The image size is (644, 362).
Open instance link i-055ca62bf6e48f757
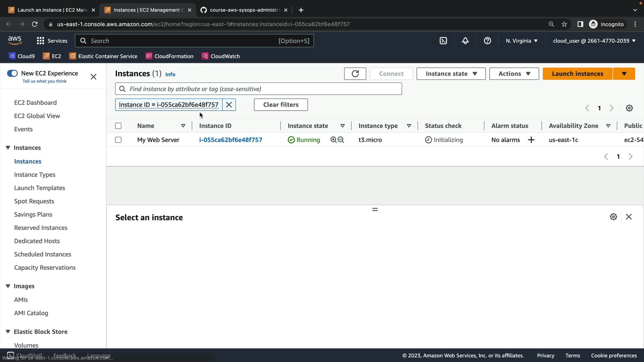(x=231, y=140)
